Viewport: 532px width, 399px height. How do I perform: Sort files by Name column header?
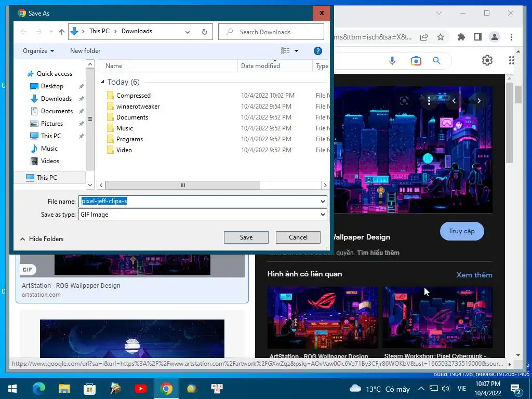pyautogui.click(x=166, y=66)
